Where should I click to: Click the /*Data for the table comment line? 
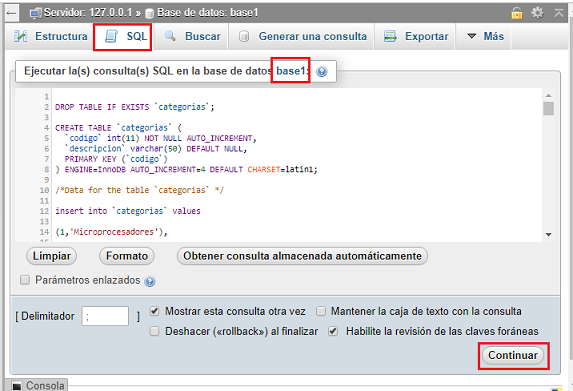tap(139, 190)
